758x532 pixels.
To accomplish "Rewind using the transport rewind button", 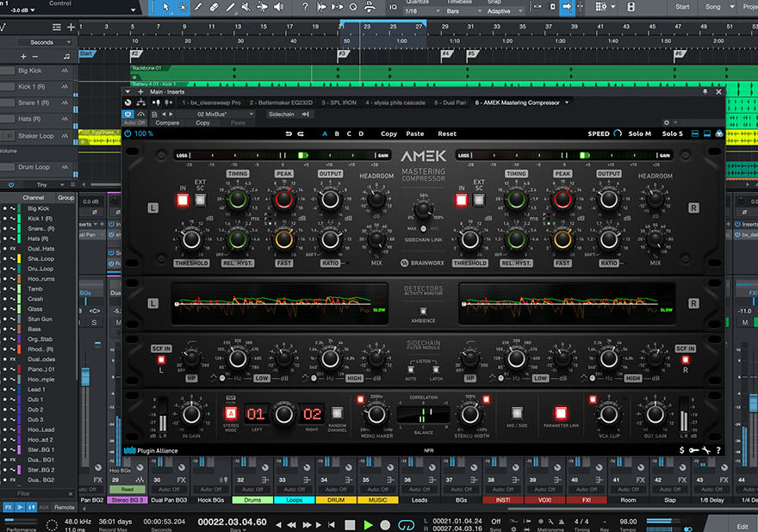I will [291, 525].
